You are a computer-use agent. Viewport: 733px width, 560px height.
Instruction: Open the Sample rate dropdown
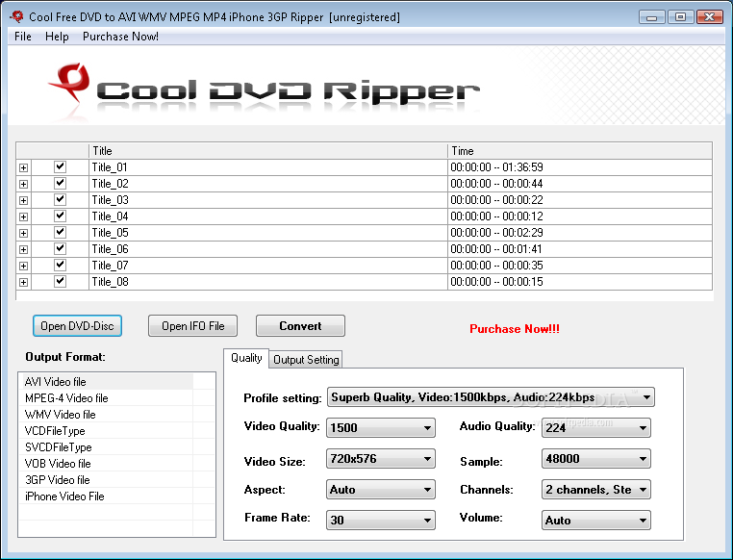[596, 459]
